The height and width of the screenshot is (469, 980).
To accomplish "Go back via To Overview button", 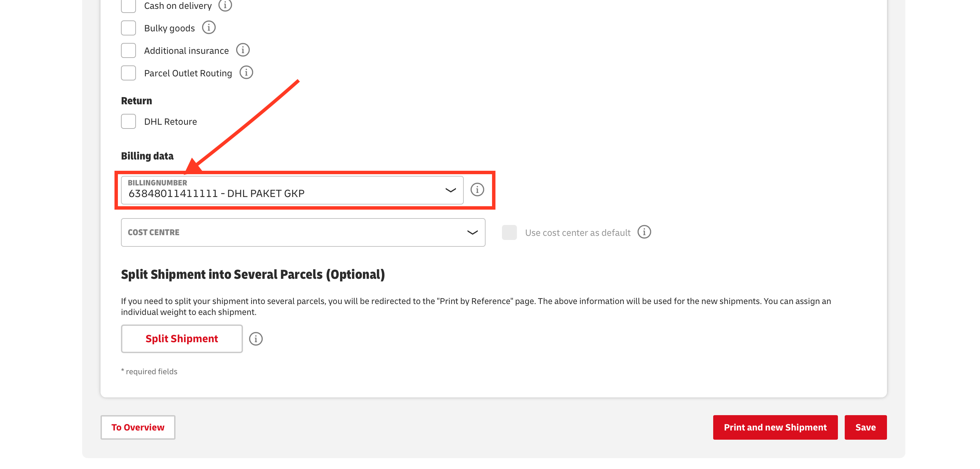I will click(x=138, y=427).
